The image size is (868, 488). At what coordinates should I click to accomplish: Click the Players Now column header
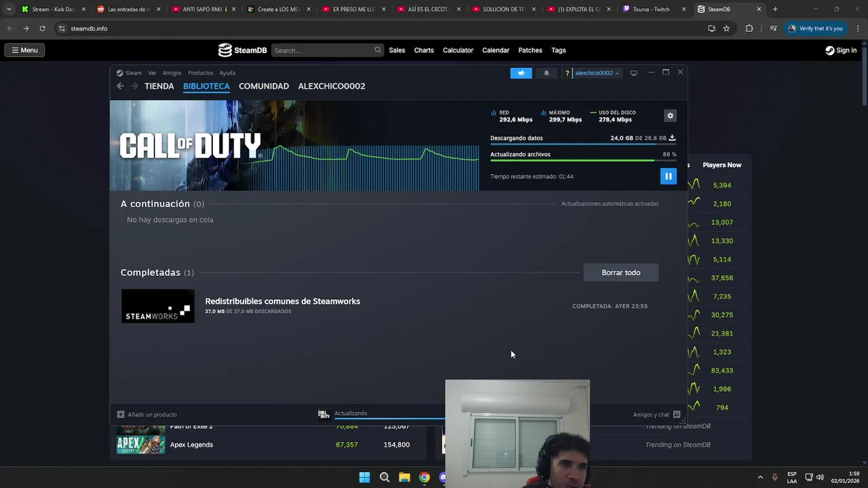click(722, 165)
